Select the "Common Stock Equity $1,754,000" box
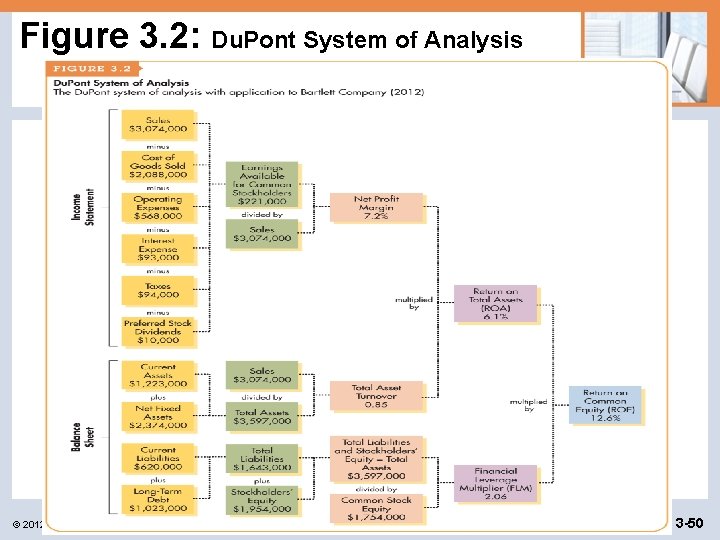 tap(376, 508)
